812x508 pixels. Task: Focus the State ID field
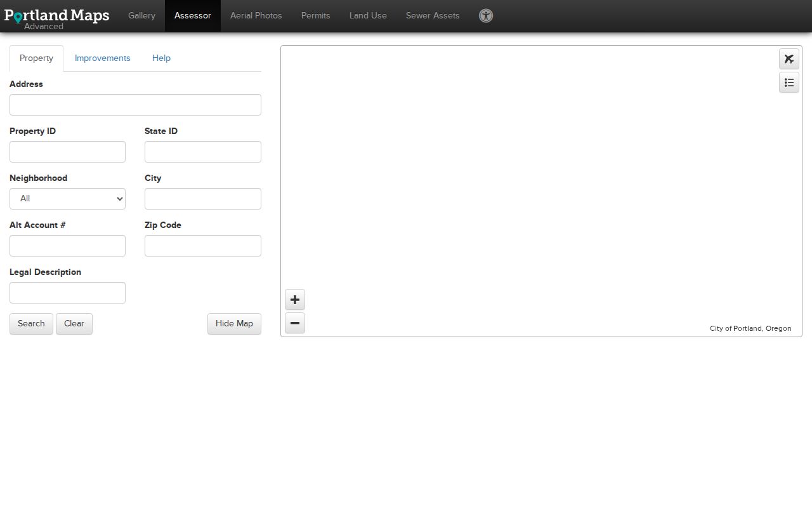point(203,152)
